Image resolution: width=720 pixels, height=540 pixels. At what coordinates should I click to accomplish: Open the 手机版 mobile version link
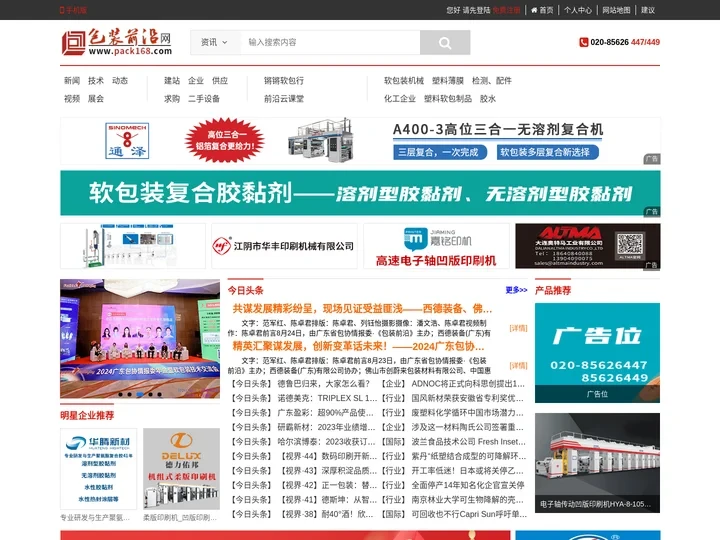(x=73, y=10)
